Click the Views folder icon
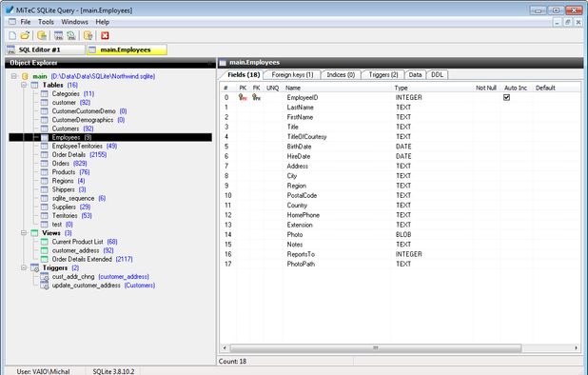 point(34,233)
